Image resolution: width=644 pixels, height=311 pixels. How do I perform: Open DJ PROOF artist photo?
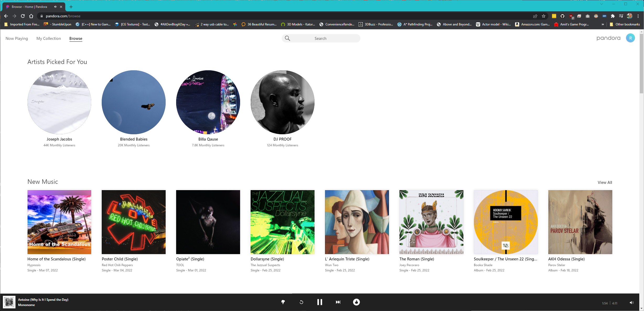click(x=283, y=102)
